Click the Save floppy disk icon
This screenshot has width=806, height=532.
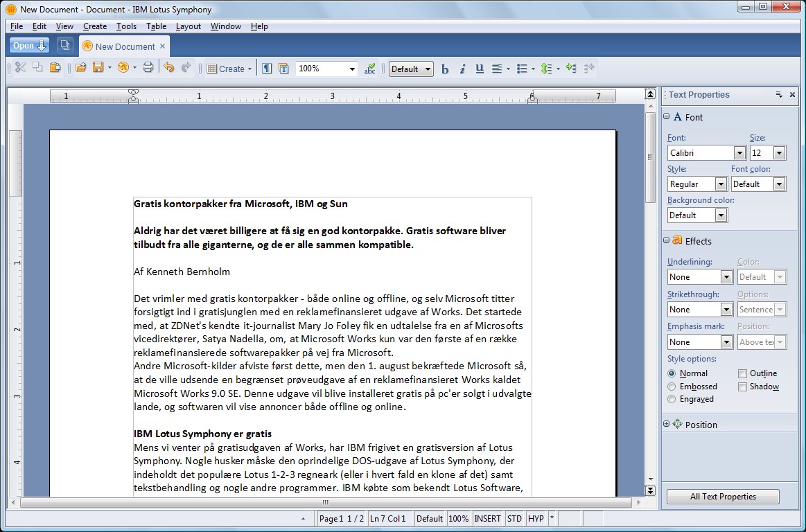click(98, 68)
